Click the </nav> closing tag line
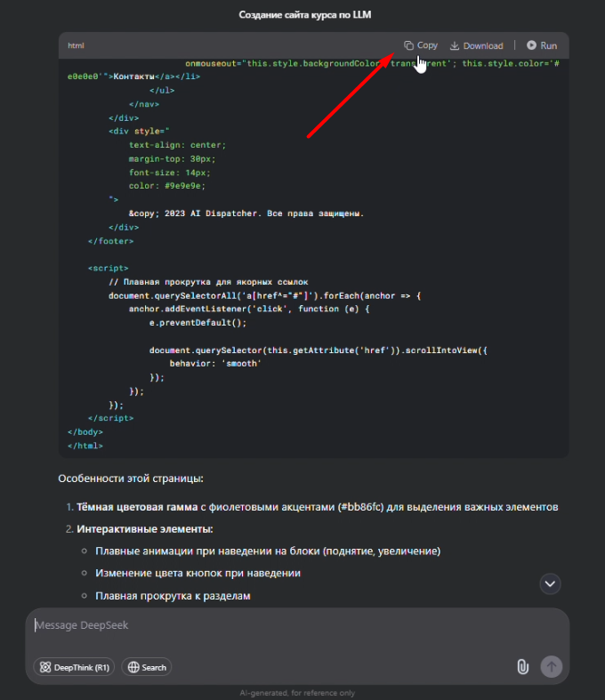The height and width of the screenshot is (700, 605). [x=144, y=104]
